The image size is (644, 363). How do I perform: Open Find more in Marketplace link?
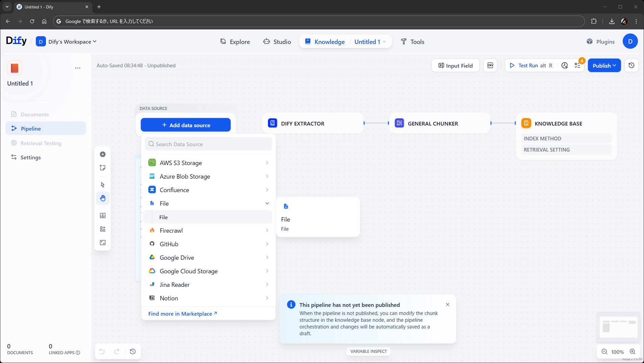click(x=182, y=314)
